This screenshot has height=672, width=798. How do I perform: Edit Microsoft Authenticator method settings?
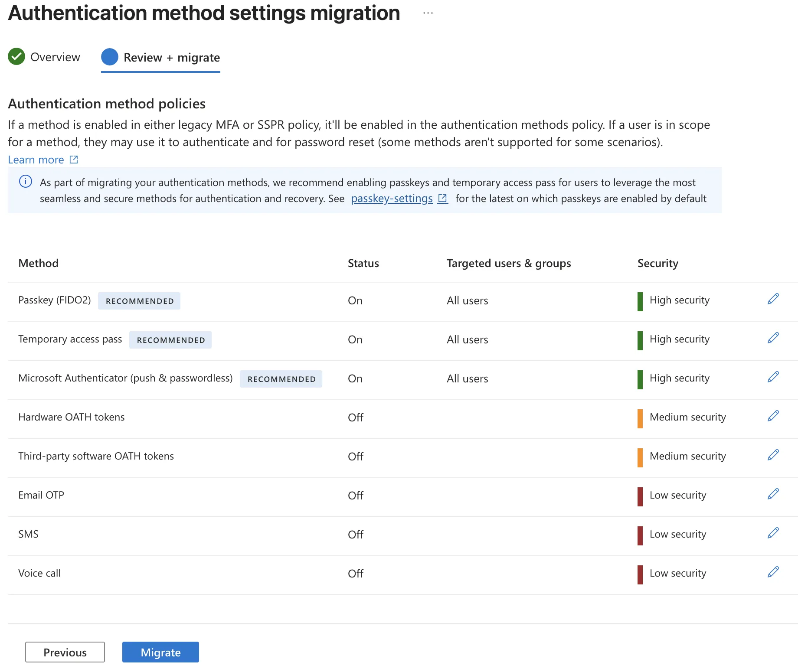[x=773, y=377]
